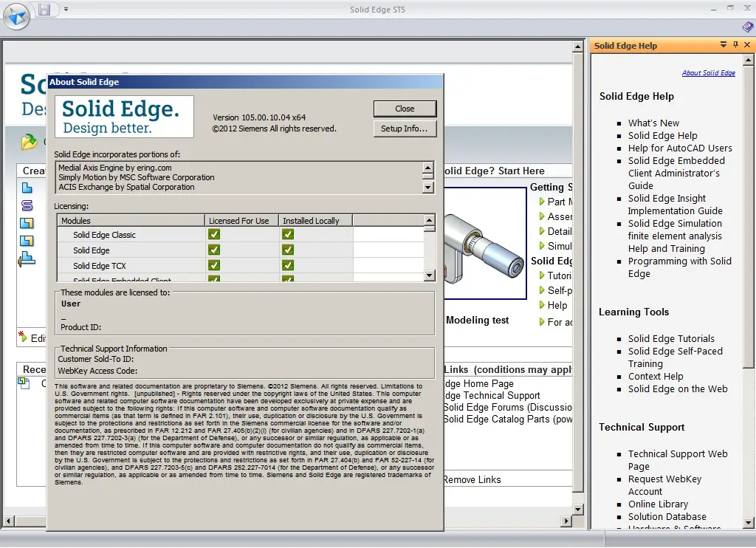The image size is (756, 548).
Task: Click start page horizontal scrollbar right arrow
Action: pyautogui.click(x=566, y=521)
